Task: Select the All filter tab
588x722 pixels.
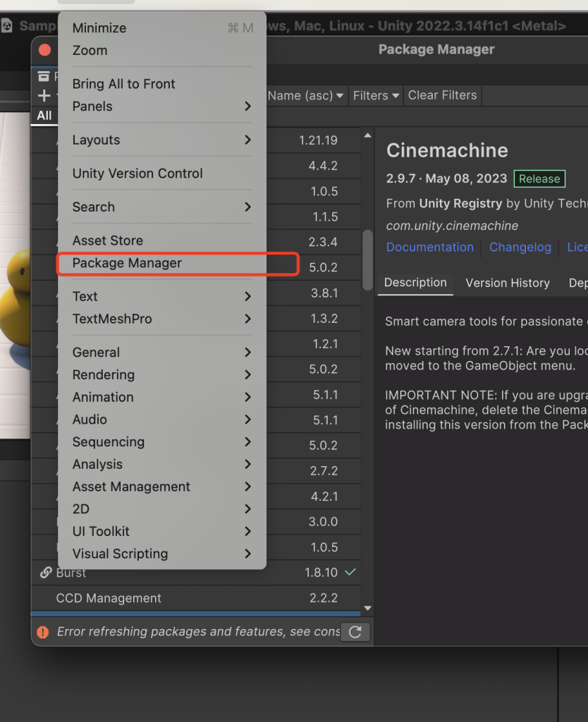Action: 44,116
